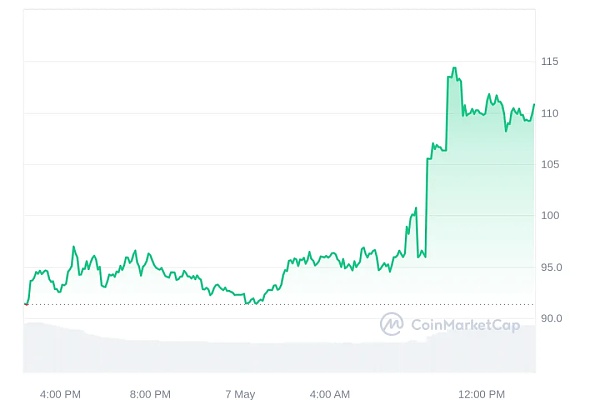Image resolution: width=600 pixels, height=400 pixels.
Task: Click the CoinMarketCap watermark text
Action: (x=462, y=324)
